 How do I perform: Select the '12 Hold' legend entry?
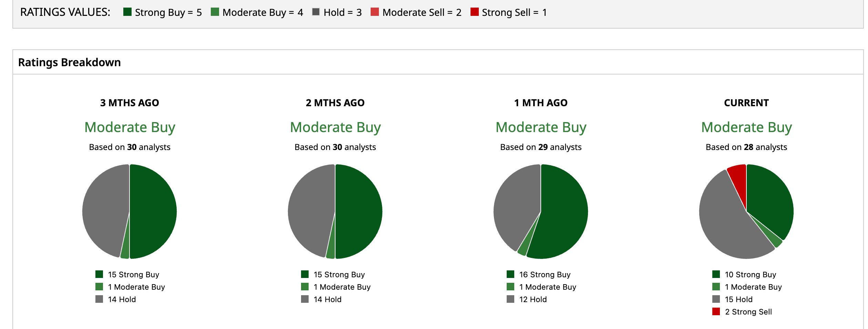(x=527, y=299)
